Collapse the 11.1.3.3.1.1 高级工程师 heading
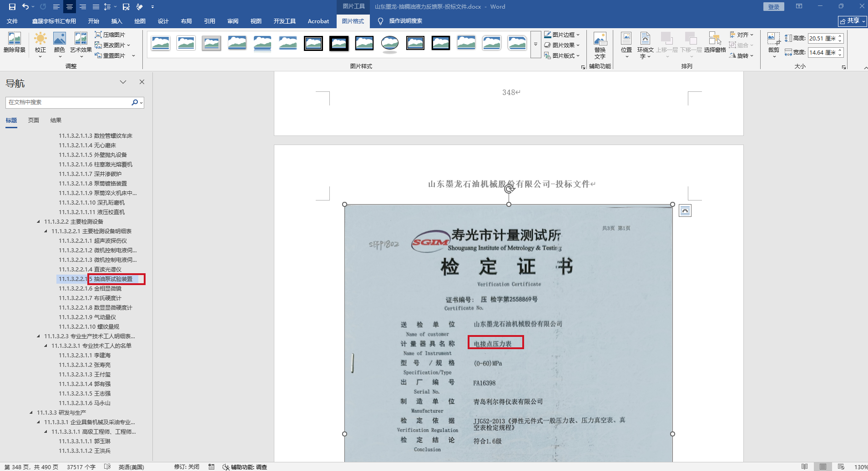Image resolution: width=868 pixels, height=471 pixels. 45,432
